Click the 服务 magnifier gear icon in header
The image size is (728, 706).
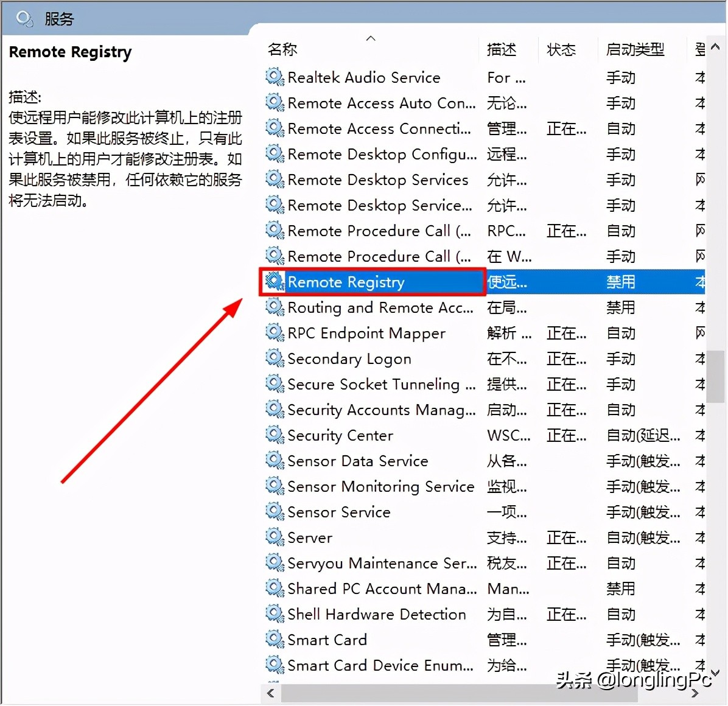(24, 19)
